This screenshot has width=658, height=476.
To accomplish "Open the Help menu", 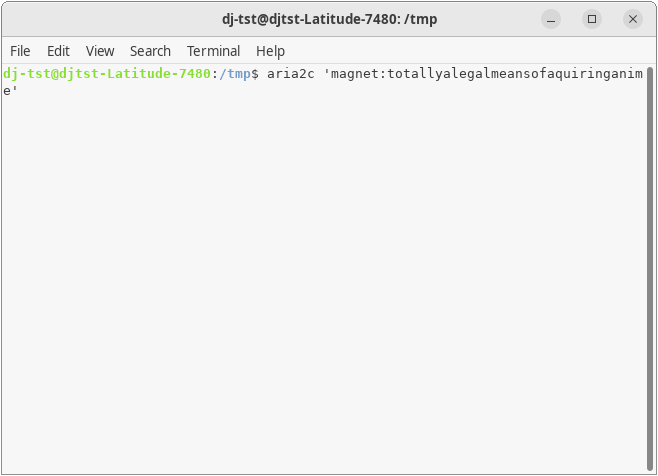I will tap(270, 51).
